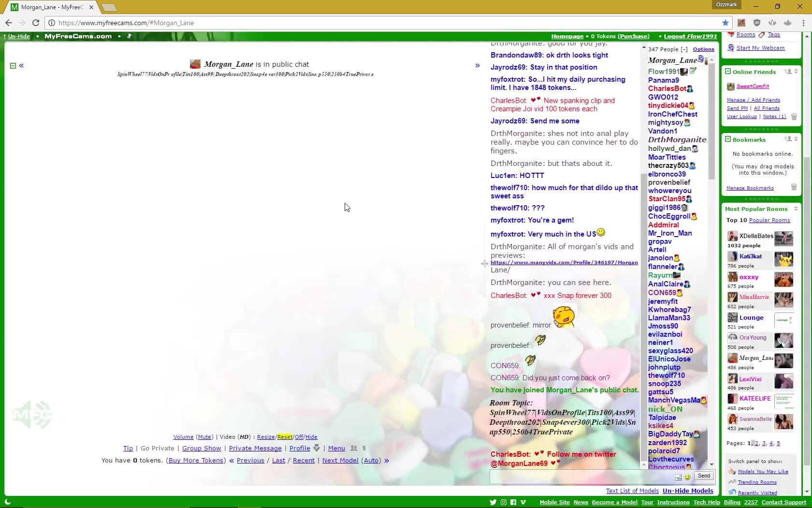Click the trash icon beside Manage Bookmarks
The height and width of the screenshot is (508, 812).
click(x=794, y=188)
